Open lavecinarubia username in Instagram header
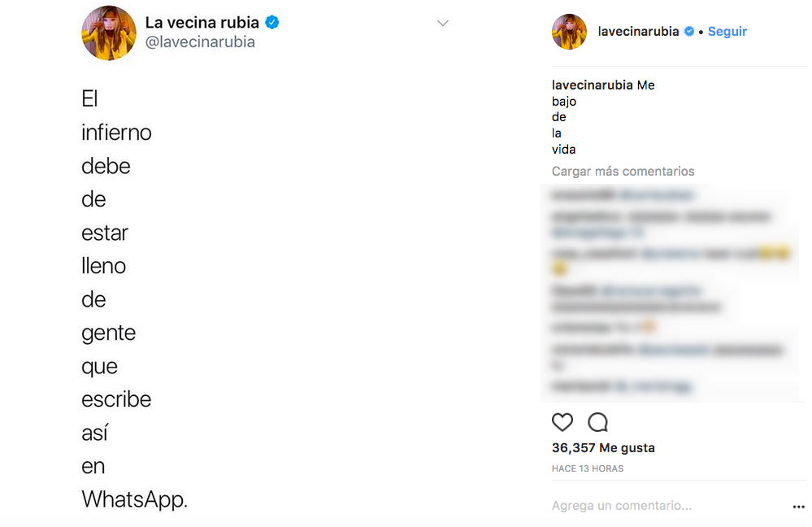The image size is (812, 527). tap(638, 32)
